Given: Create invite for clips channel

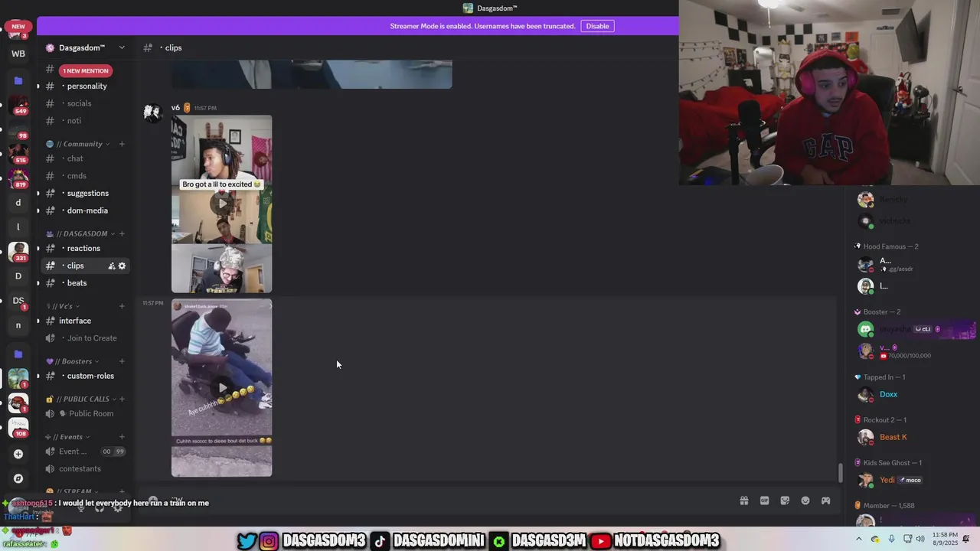Looking at the screenshot, I should [x=111, y=266].
